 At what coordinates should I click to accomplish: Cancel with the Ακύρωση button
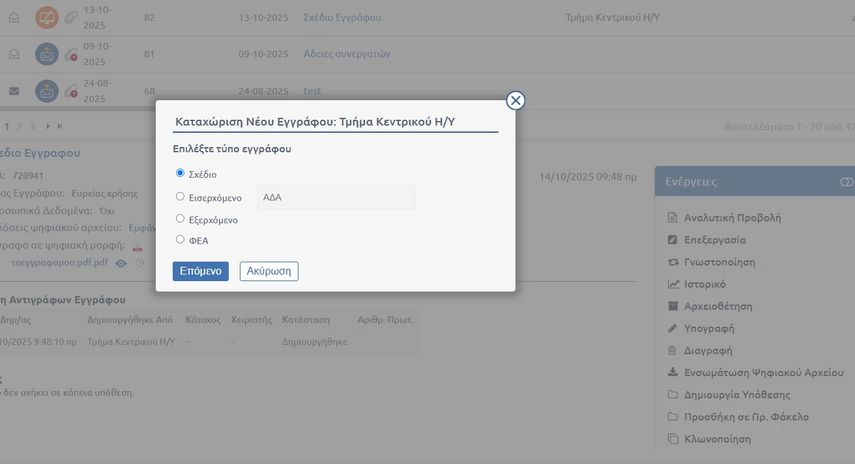coord(269,271)
